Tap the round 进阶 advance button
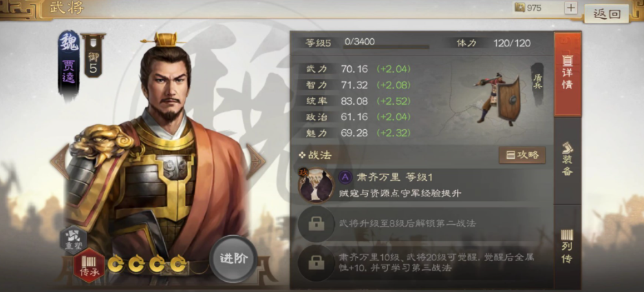The height and width of the screenshot is (292, 644). (x=233, y=259)
